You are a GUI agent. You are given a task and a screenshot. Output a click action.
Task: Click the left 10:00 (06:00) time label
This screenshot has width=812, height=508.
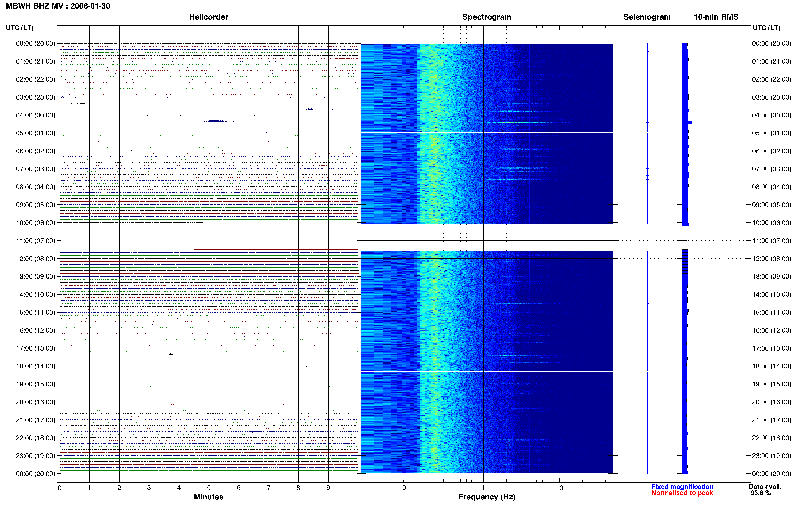click(36, 223)
